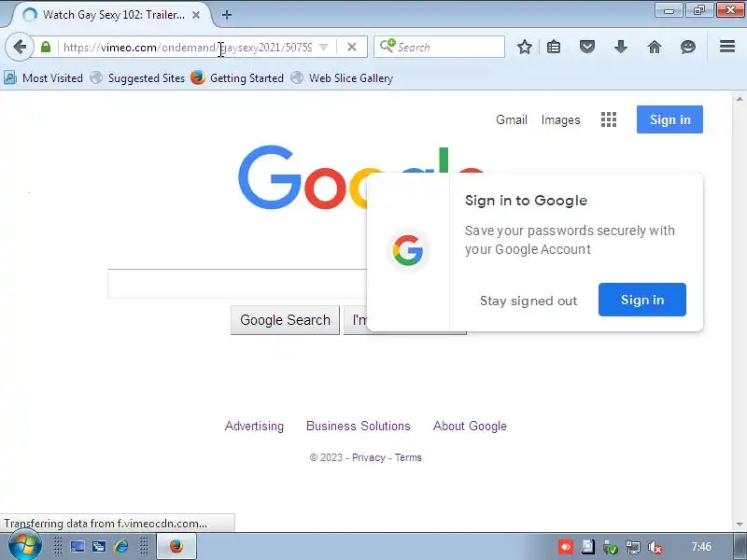This screenshot has height=560, width=747.
Task: Click the search engine magnifier icon
Action: click(388, 46)
